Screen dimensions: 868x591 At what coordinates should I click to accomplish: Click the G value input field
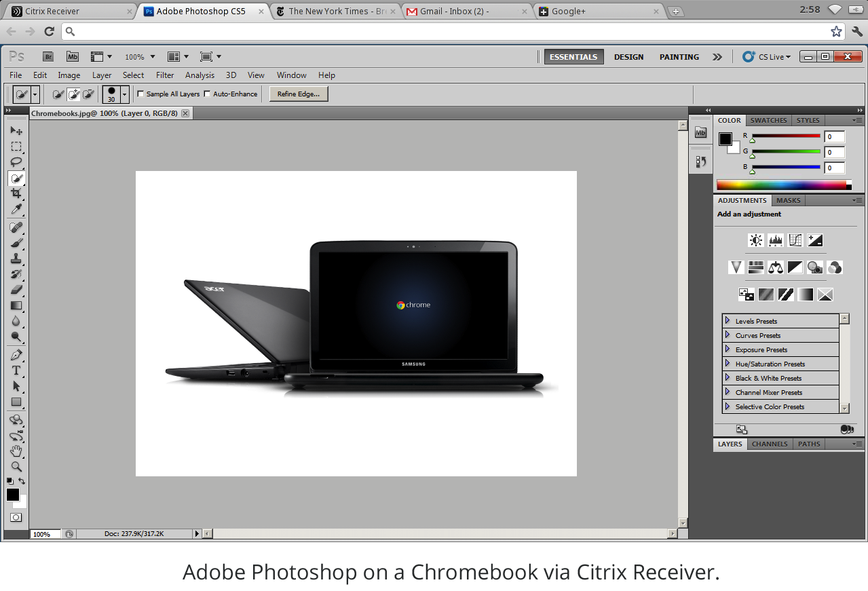pos(835,152)
